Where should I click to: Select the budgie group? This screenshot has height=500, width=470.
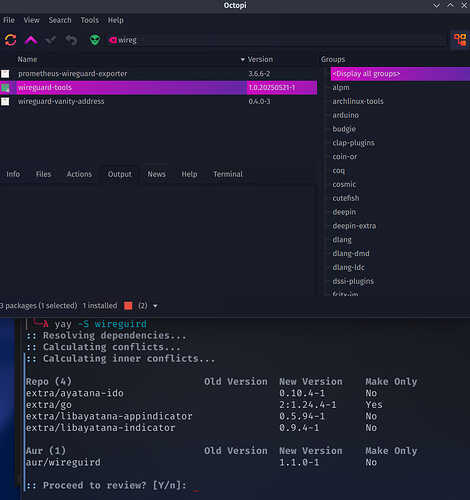click(x=344, y=129)
